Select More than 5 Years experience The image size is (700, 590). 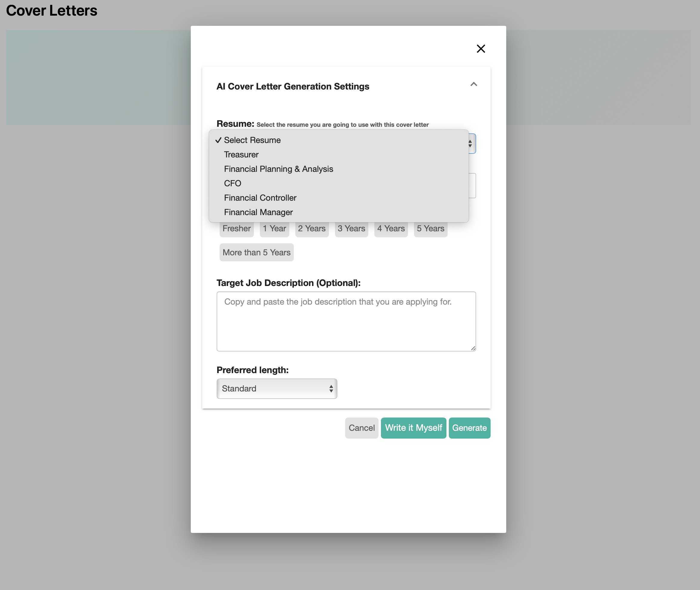tap(256, 252)
